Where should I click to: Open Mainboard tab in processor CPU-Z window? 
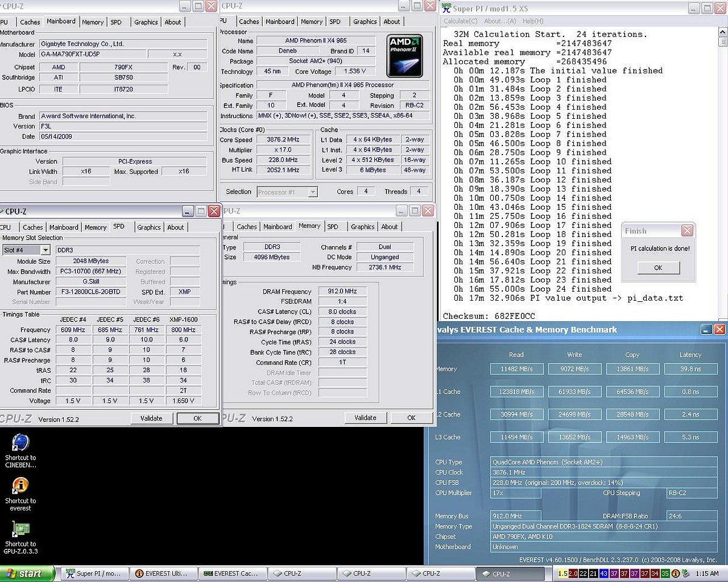(280, 22)
